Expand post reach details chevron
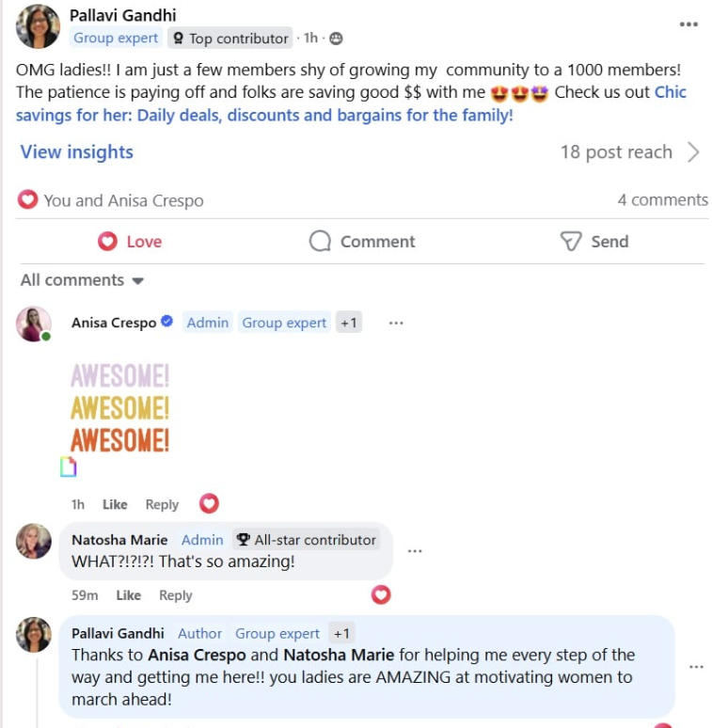 pyautogui.click(x=693, y=152)
